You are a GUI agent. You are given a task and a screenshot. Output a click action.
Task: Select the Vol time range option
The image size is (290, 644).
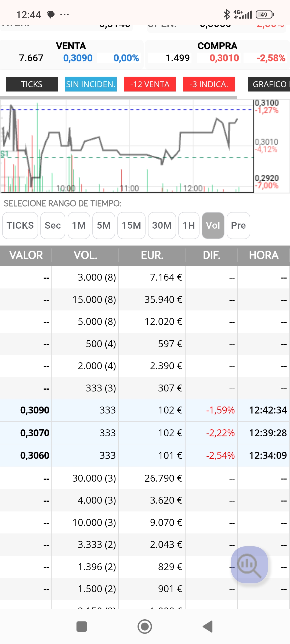point(213,225)
